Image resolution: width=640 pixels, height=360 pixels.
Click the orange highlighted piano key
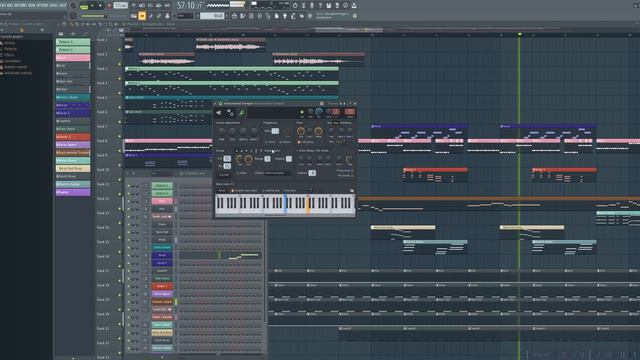pos(308,203)
